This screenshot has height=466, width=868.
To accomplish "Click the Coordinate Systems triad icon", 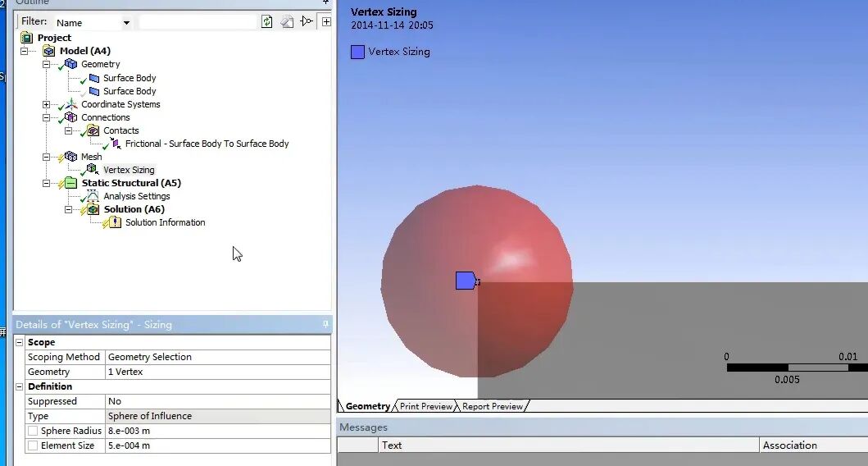I will click(70, 104).
